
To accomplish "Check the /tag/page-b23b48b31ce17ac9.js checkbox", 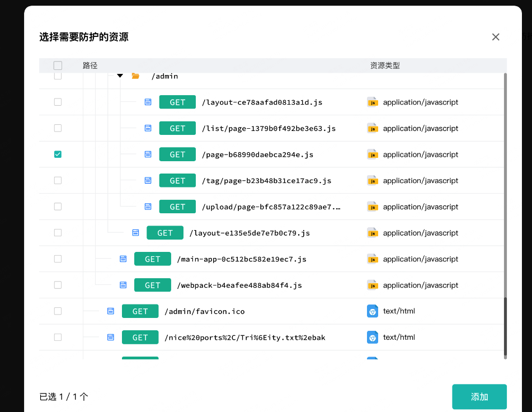I will coord(58,180).
